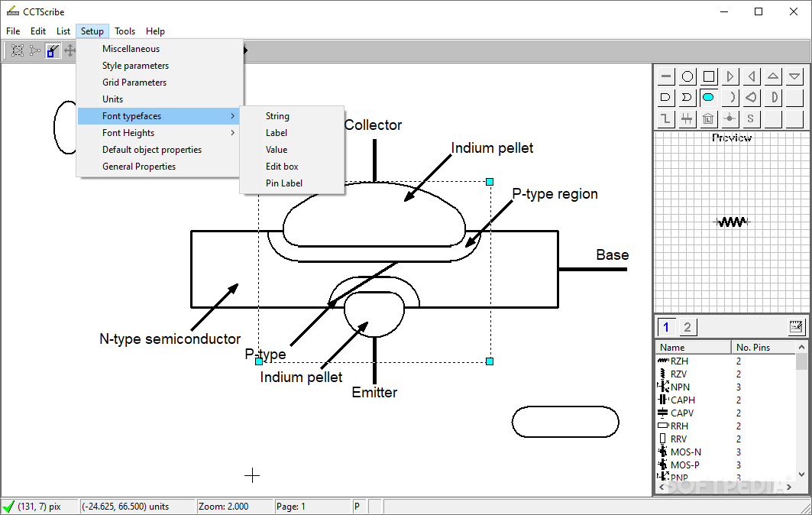
Task: Switch to symbol page tab 1
Action: click(x=667, y=327)
